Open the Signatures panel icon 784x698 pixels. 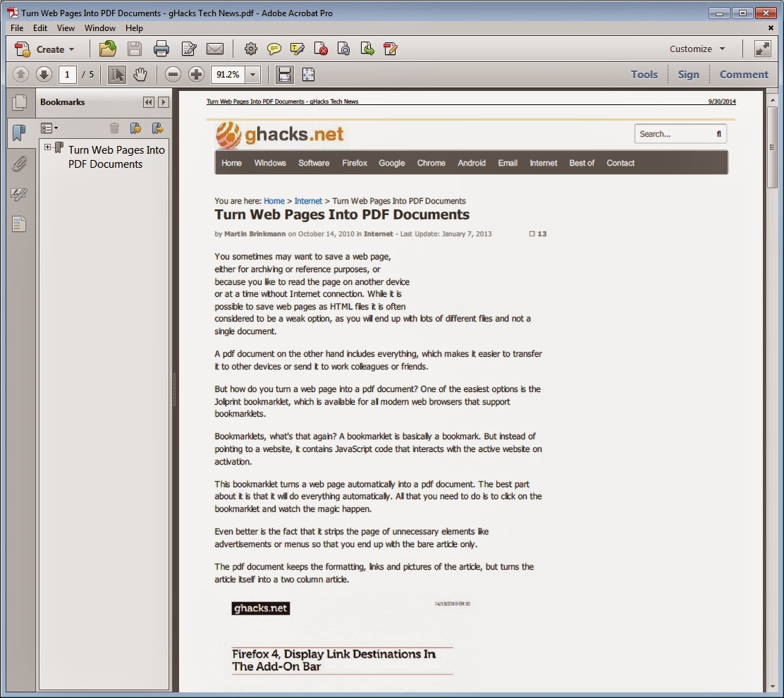point(20,194)
